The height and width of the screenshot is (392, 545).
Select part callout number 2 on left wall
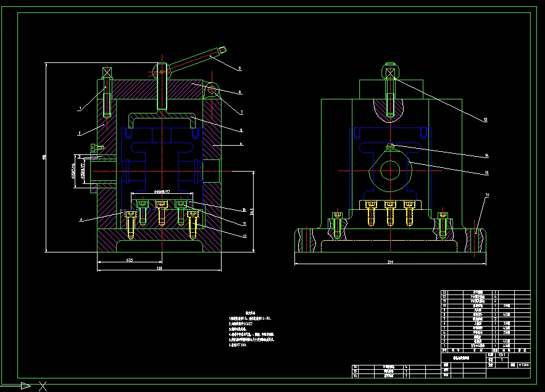coord(79,133)
